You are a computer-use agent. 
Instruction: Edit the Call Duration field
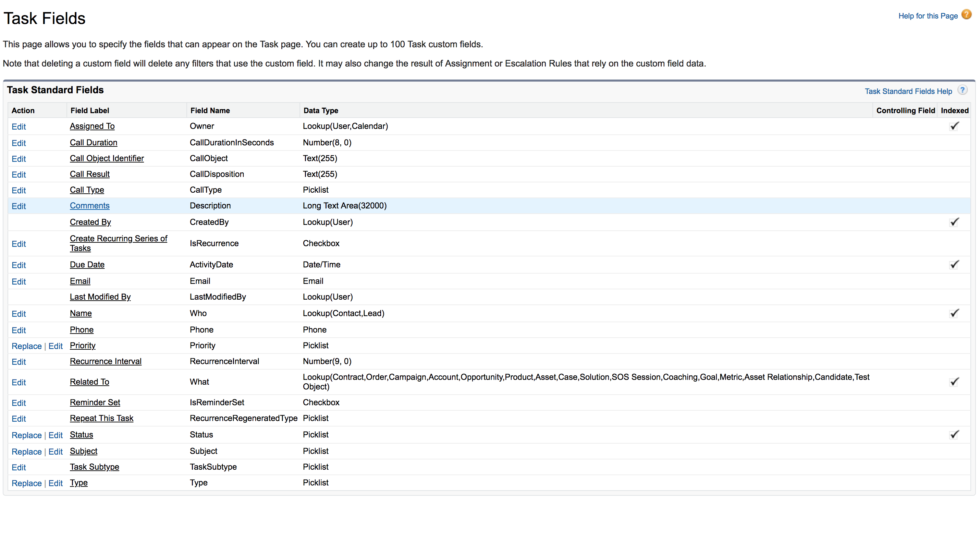coord(19,143)
